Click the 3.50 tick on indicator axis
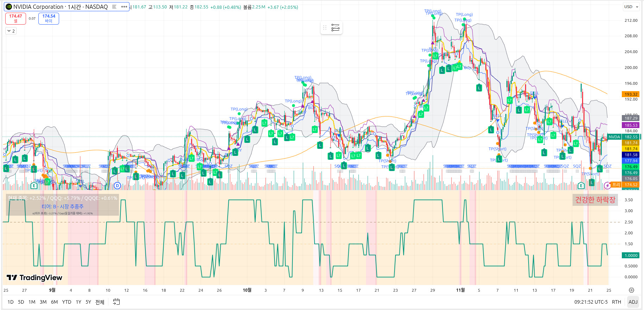 (x=629, y=200)
